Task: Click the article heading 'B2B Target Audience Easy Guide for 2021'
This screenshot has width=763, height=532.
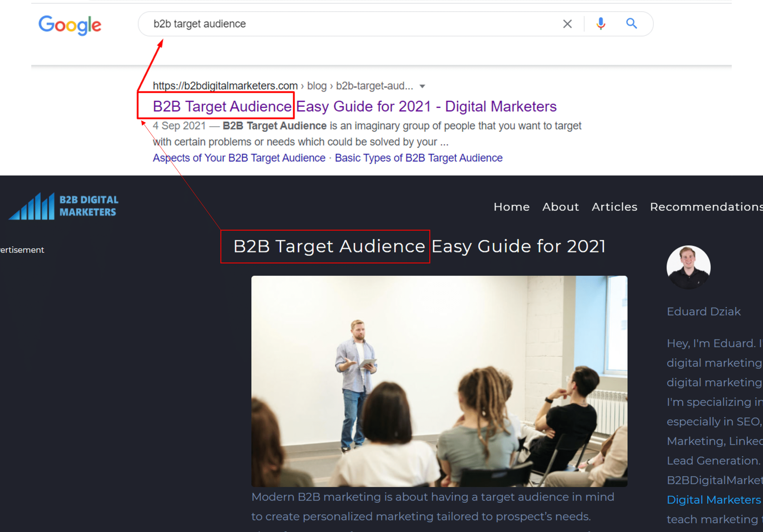Action: (419, 246)
